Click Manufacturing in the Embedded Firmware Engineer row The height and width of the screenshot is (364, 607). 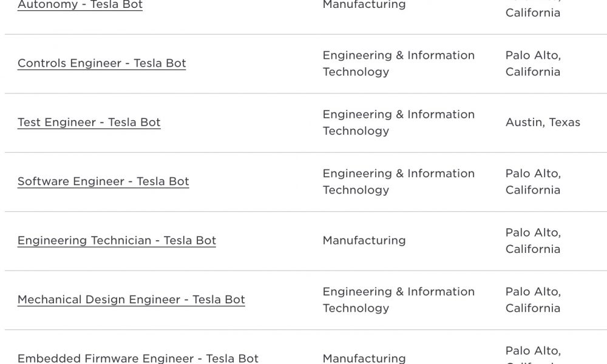pos(364,359)
